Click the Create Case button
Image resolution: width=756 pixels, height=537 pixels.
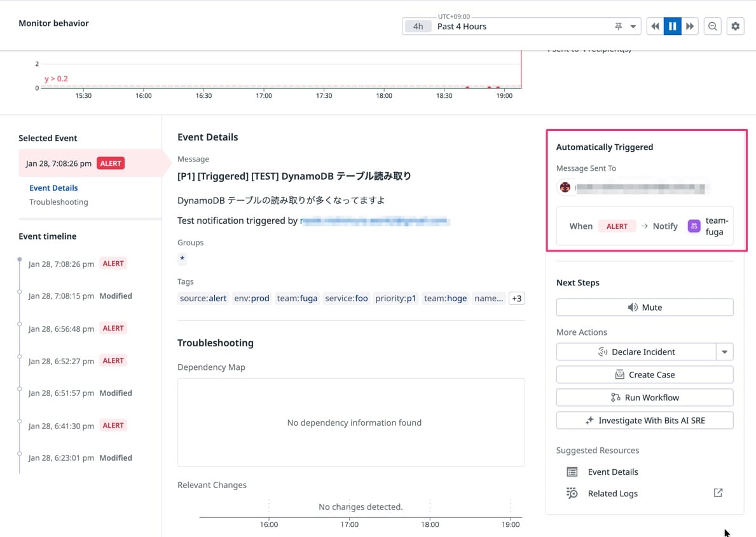(644, 374)
